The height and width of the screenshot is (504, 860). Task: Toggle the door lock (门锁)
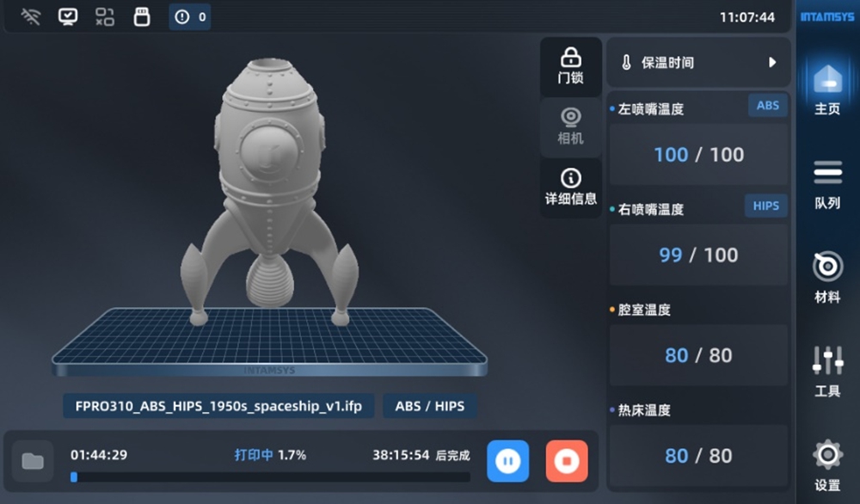tap(570, 66)
